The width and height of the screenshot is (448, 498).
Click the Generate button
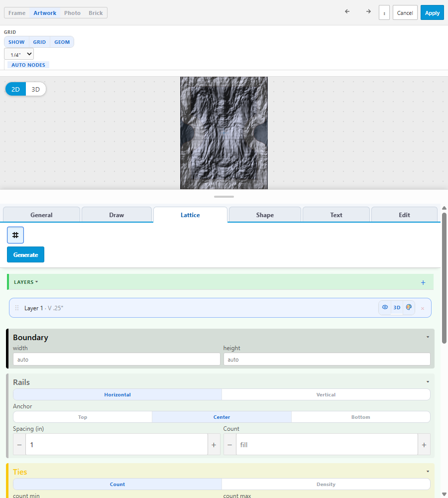pos(26,254)
